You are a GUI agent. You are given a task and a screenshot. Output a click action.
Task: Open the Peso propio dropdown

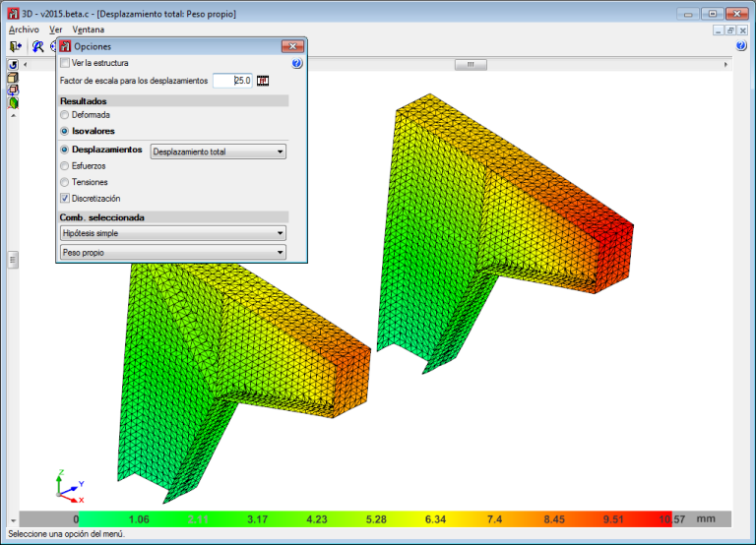coord(173,253)
